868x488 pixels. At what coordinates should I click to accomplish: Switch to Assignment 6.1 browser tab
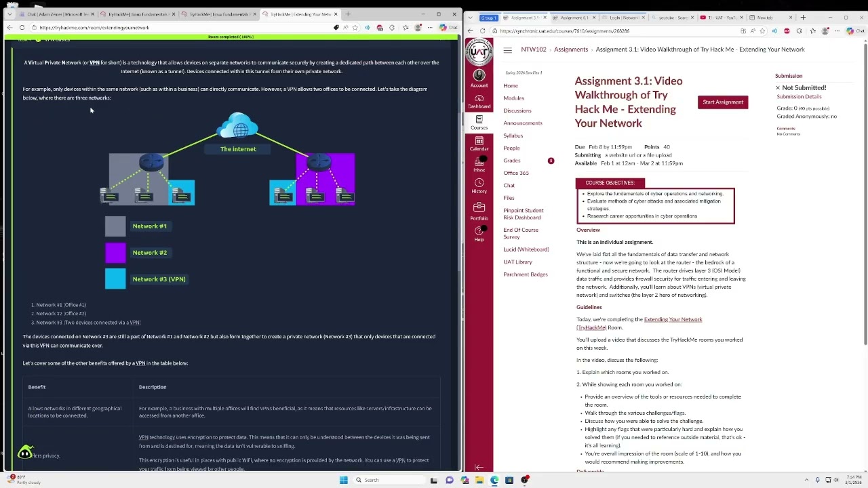click(x=576, y=18)
